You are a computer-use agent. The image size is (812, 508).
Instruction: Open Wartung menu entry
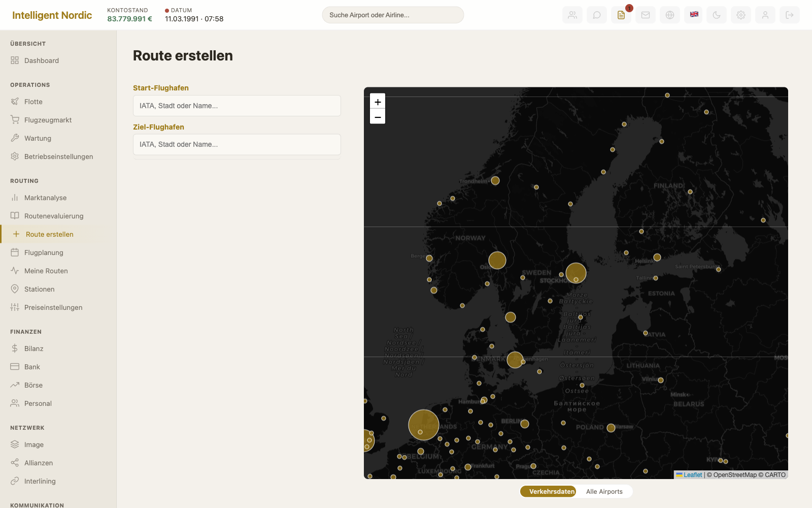(58, 138)
